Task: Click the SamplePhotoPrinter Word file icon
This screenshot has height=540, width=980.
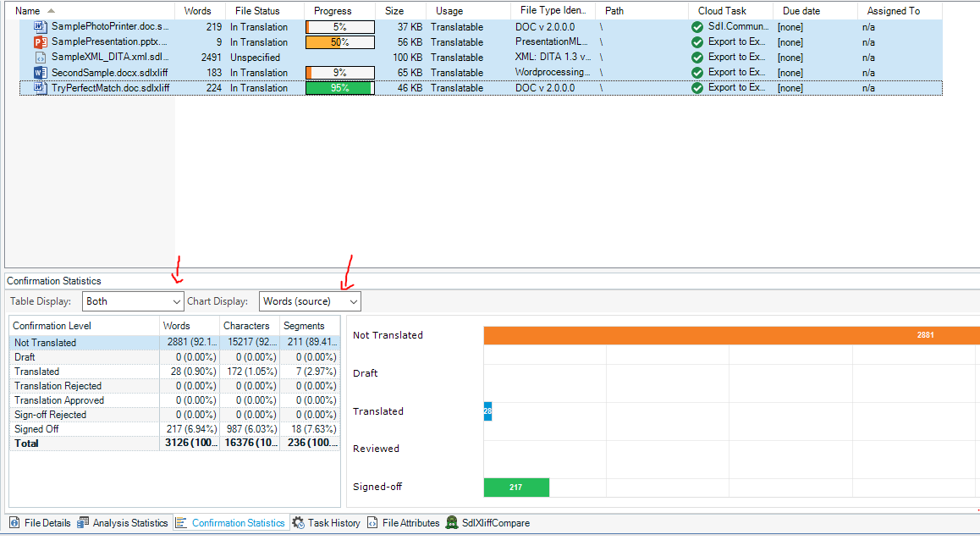Action: pos(40,27)
